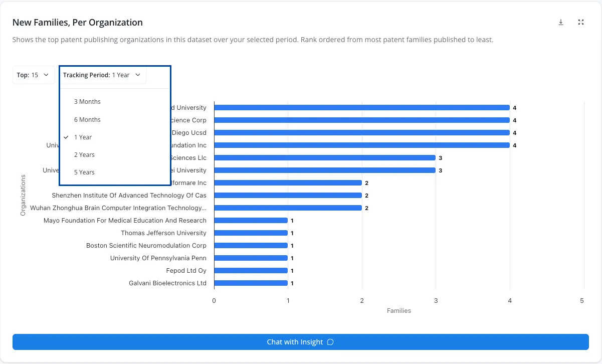
Task: Pick 2 Years from the list
Action: point(84,154)
